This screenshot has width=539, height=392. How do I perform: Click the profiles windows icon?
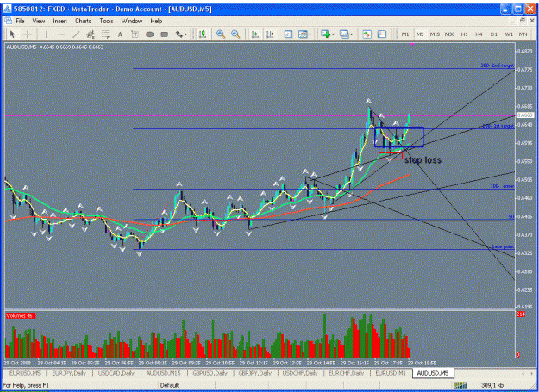click(x=343, y=34)
